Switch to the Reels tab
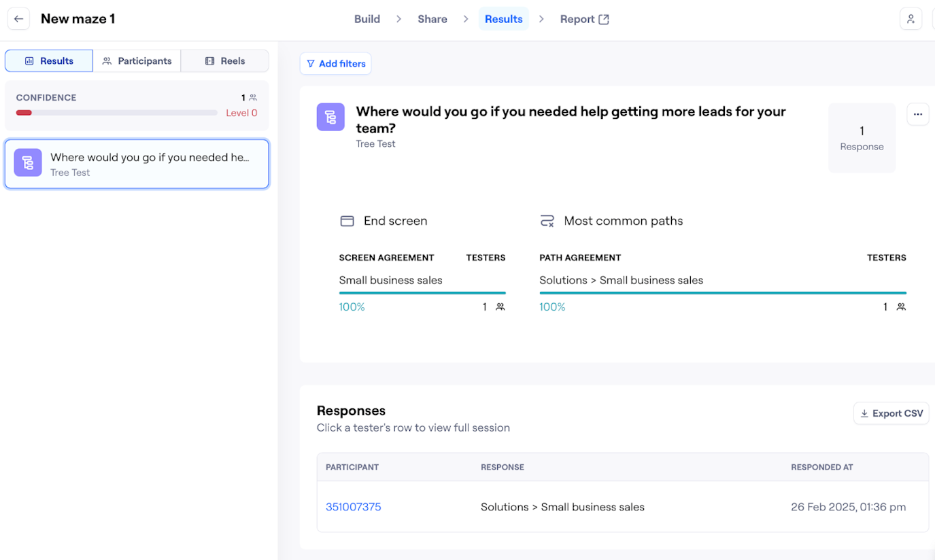The height and width of the screenshot is (560, 935). (225, 60)
